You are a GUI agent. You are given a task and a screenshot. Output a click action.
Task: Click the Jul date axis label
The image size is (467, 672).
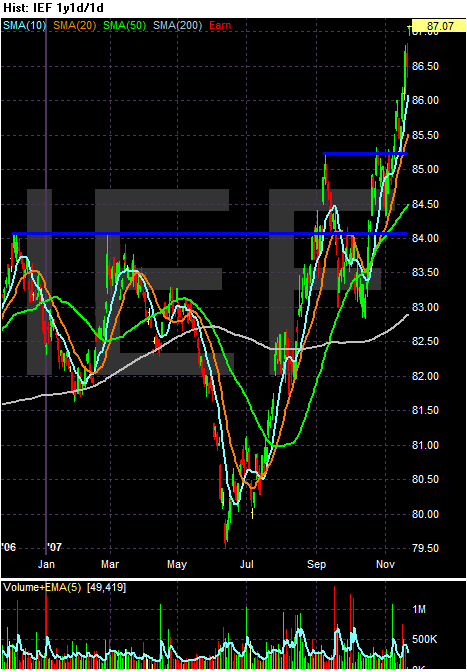pyautogui.click(x=246, y=564)
